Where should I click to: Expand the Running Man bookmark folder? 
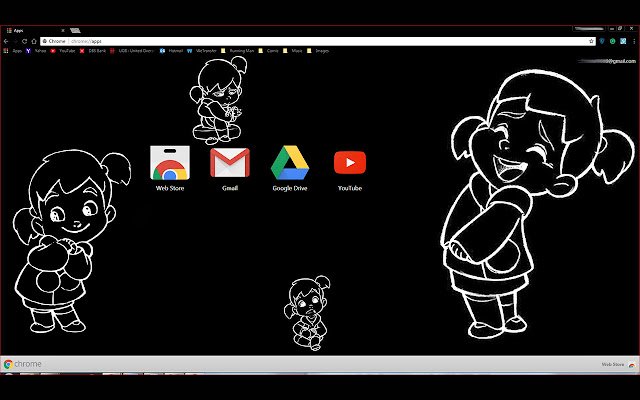(238, 51)
